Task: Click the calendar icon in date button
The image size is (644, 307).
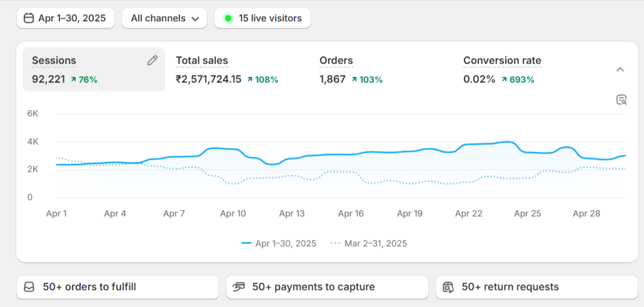Action: pyautogui.click(x=28, y=18)
